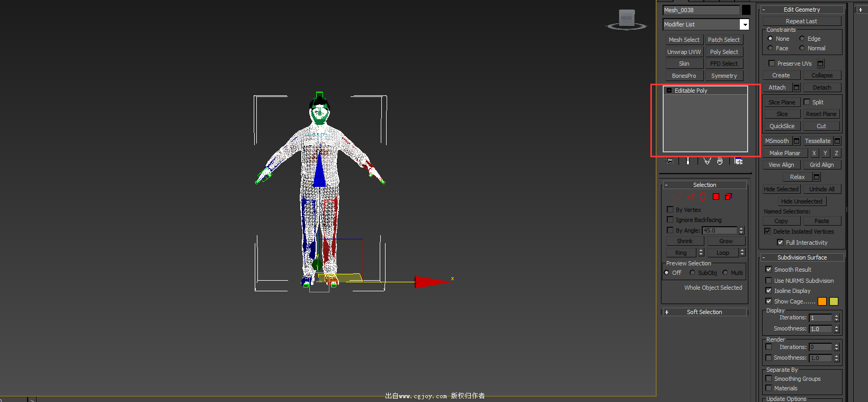868x402 pixels.
Task: Click the Display Smoothness value field
Action: [820, 329]
